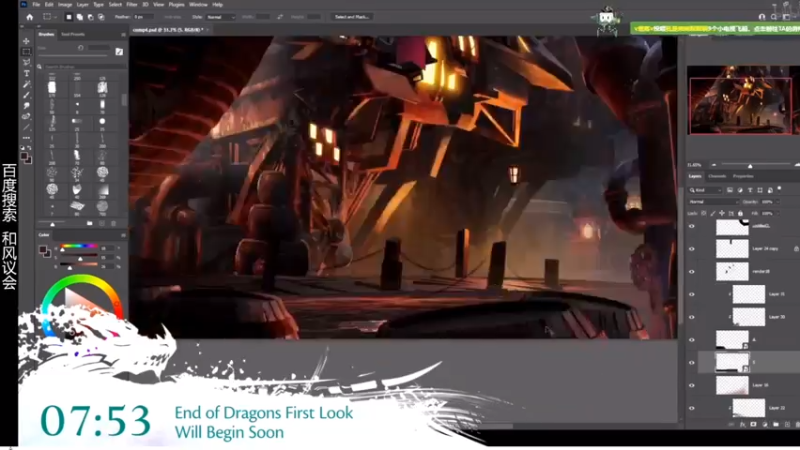Click the layer effects fx icon
800x450 pixels.
(742, 424)
